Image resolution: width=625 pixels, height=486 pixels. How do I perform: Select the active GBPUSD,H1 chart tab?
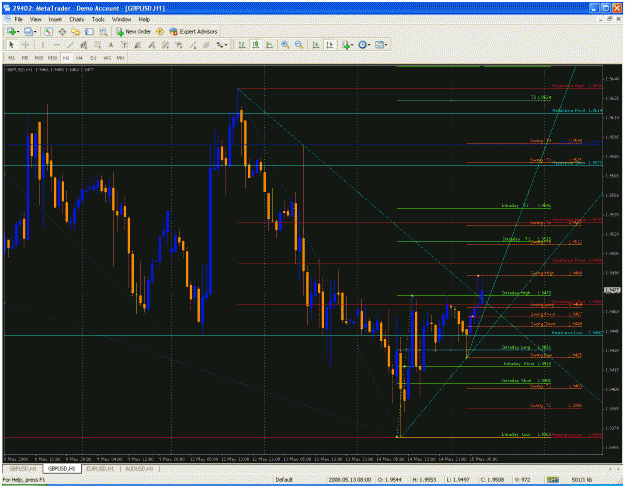pos(62,468)
